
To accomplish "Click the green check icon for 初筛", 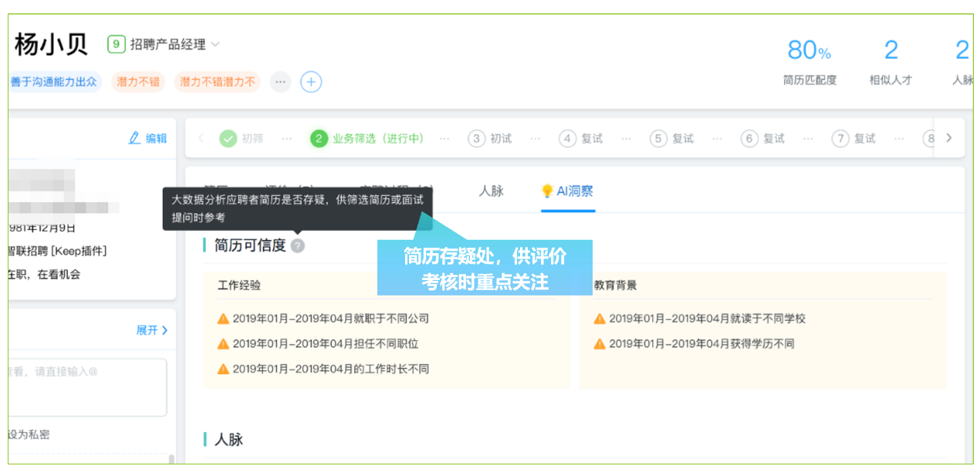I will pyautogui.click(x=228, y=139).
